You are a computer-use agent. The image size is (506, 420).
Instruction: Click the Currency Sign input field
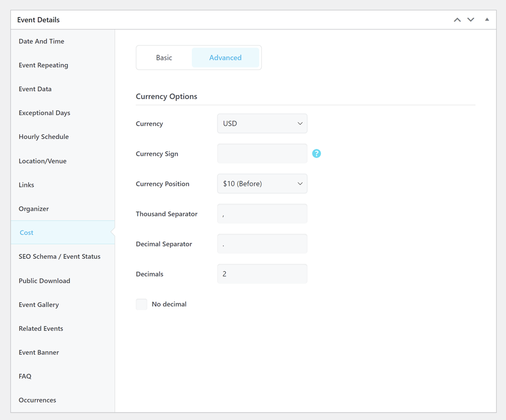point(262,154)
